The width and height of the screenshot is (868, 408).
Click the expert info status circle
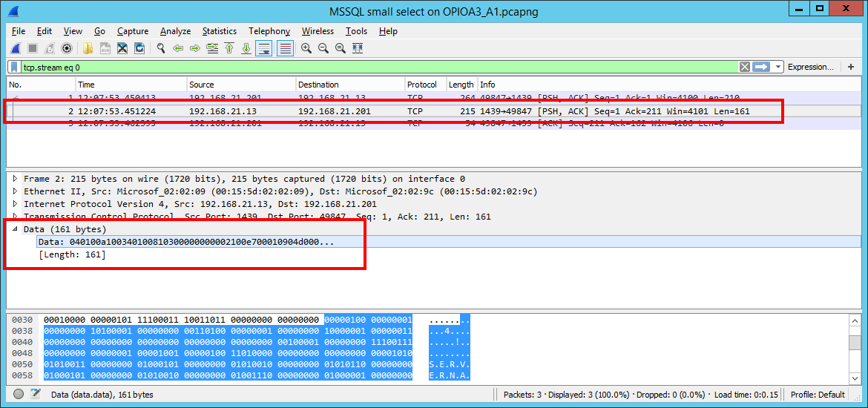click(x=19, y=395)
